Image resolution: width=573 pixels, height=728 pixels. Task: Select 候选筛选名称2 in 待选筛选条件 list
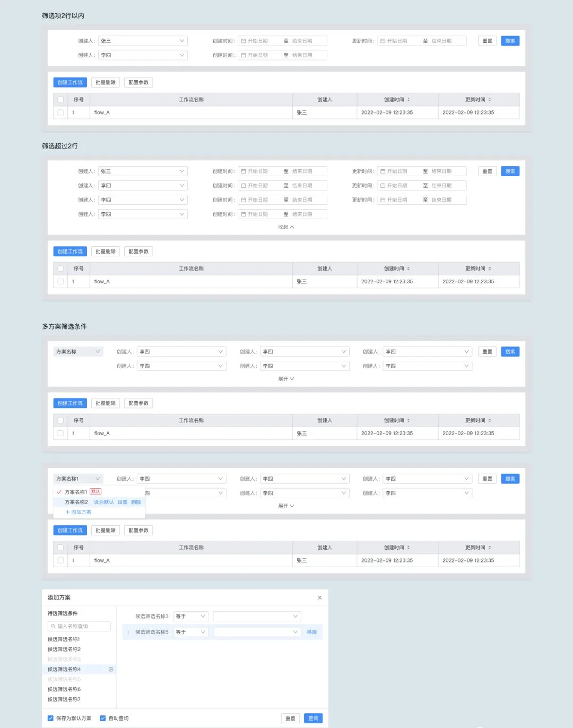click(x=64, y=649)
